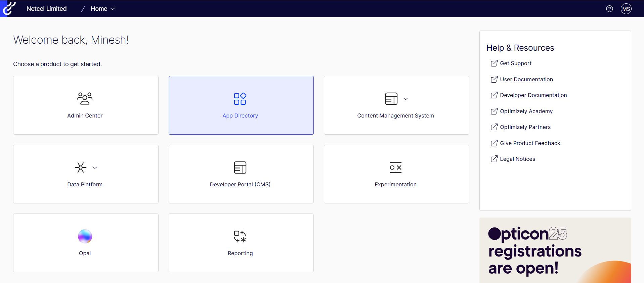644x283 pixels.
Task: Click the Content Management System icon
Action: click(x=391, y=99)
